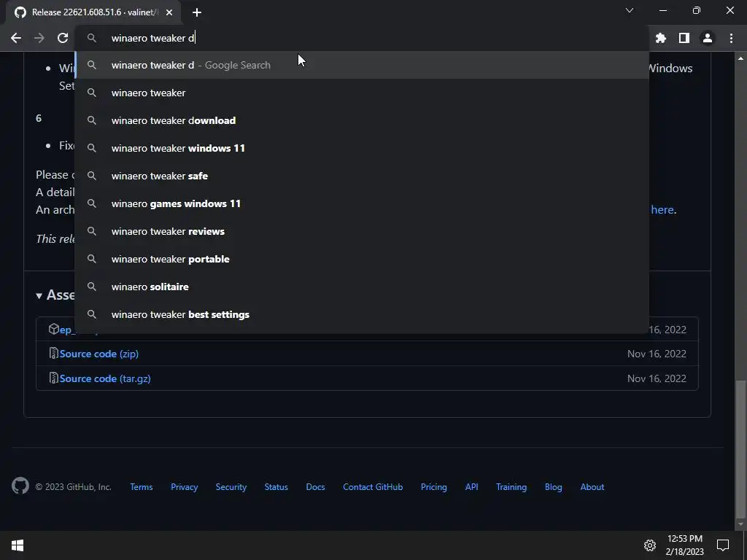Screen dimensions: 747x560
Task: Open the About footer link
Action: click(x=592, y=487)
